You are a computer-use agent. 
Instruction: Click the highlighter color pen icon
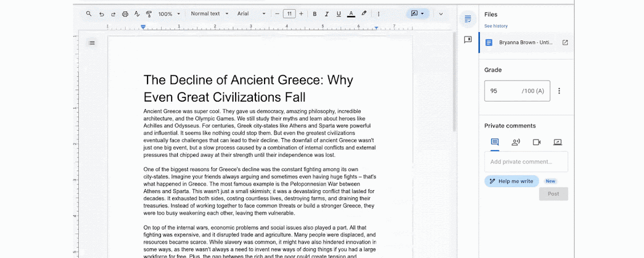(x=364, y=14)
